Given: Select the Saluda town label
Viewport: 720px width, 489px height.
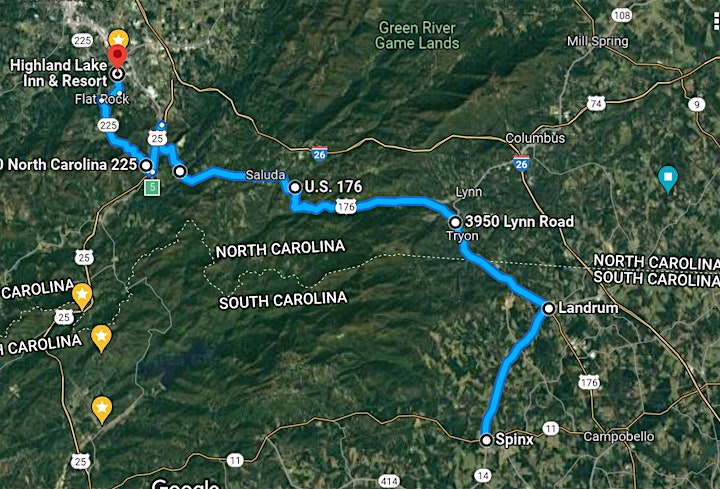Looking at the screenshot, I should [x=265, y=175].
